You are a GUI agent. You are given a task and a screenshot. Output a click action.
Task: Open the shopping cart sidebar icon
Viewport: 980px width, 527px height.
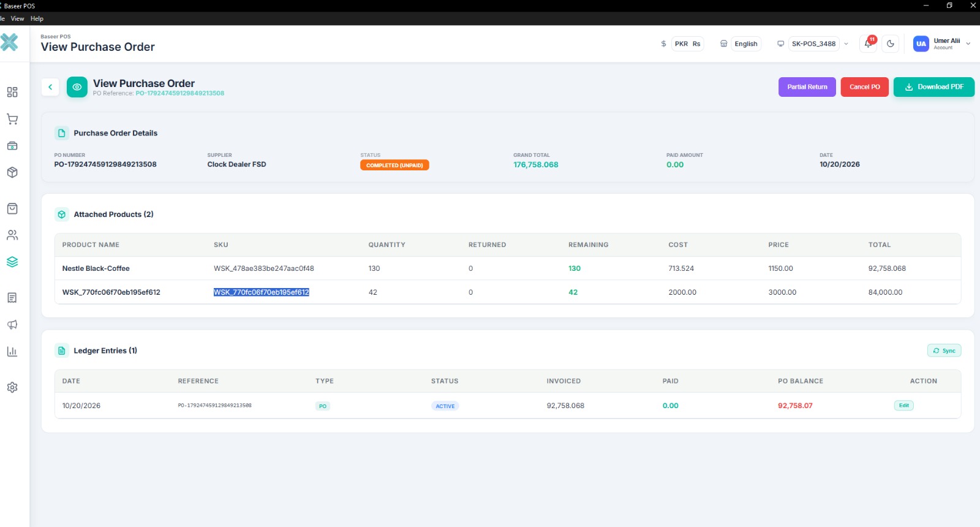12,119
